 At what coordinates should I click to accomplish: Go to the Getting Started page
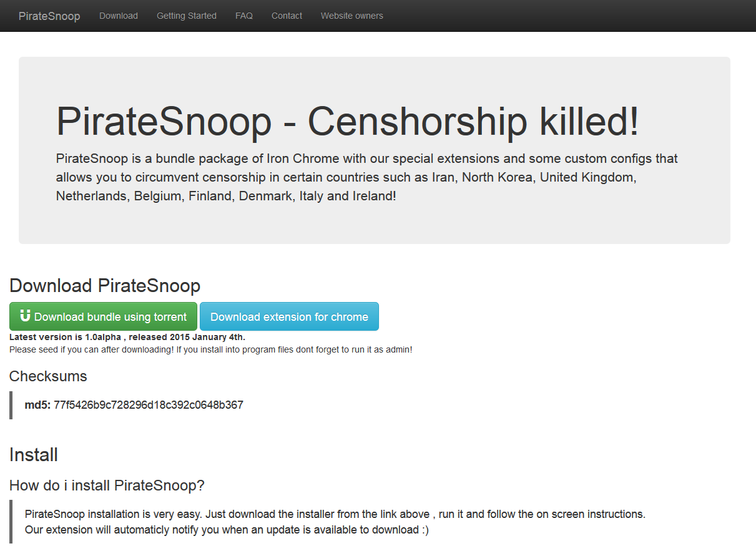(187, 16)
